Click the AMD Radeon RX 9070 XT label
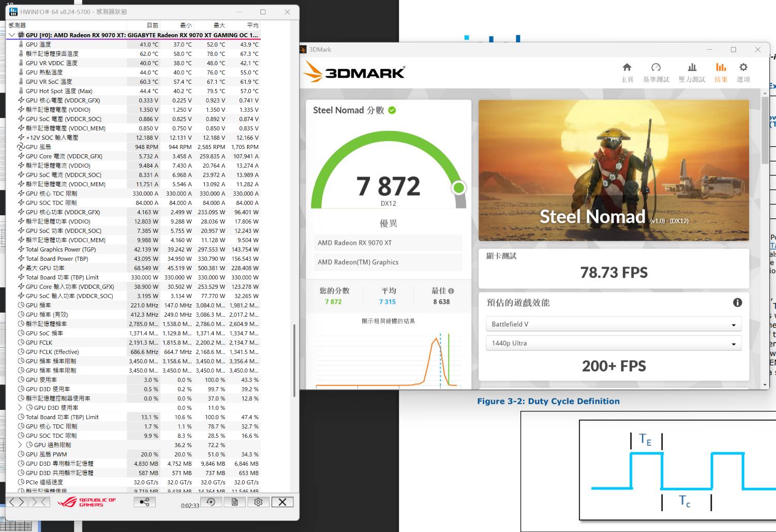 coord(354,243)
